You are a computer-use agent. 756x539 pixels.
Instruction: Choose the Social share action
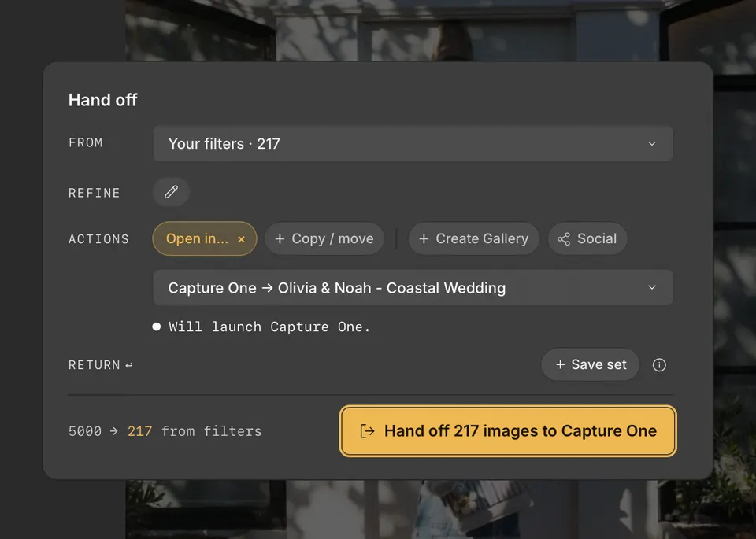(x=587, y=238)
